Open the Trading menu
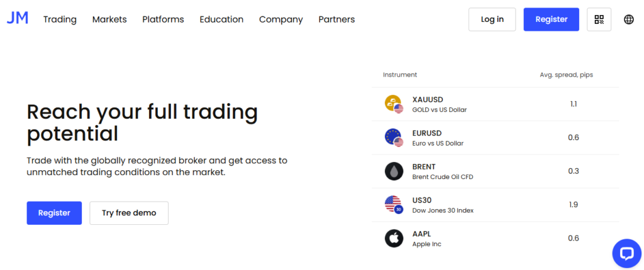The image size is (644, 270). click(60, 19)
